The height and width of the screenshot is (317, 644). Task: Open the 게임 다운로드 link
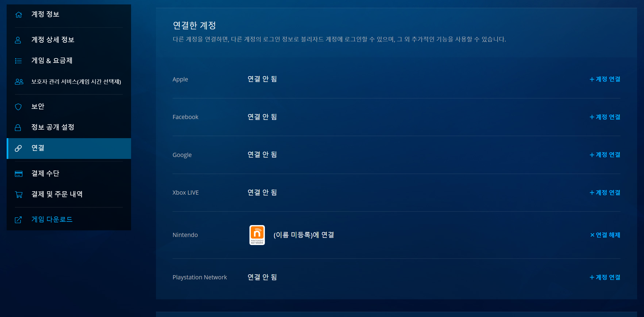click(52, 220)
